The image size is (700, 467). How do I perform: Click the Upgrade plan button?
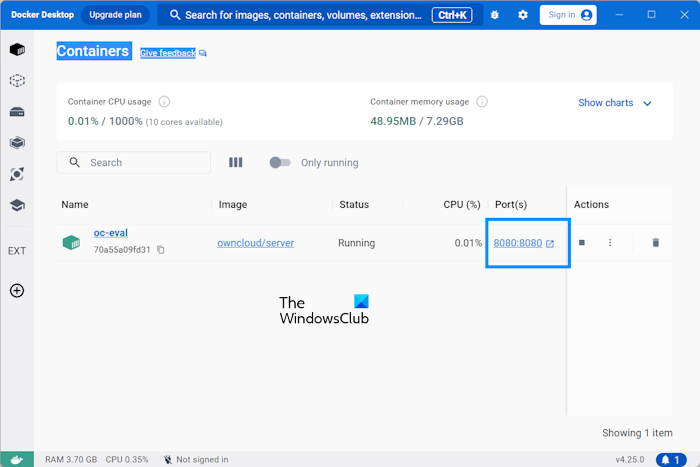coord(115,15)
